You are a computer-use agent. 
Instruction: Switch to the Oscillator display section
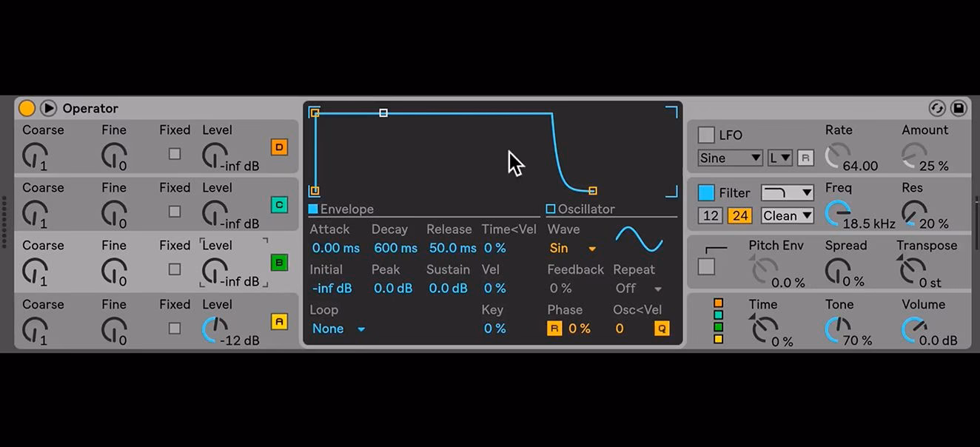click(x=550, y=209)
